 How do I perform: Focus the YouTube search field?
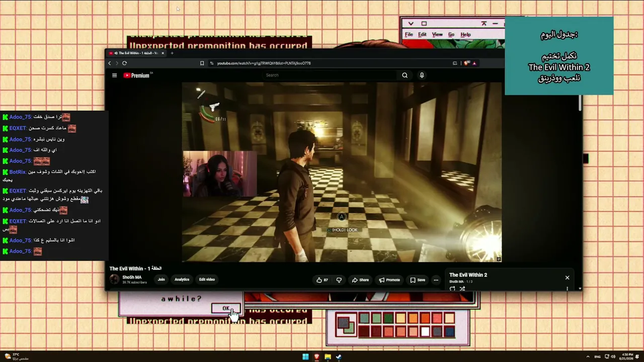pos(330,75)
